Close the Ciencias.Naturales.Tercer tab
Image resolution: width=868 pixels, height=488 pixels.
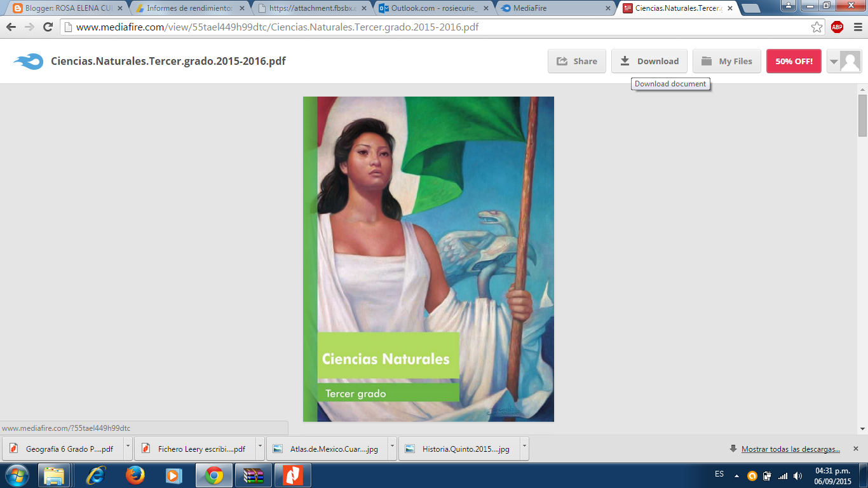point(729,8)
